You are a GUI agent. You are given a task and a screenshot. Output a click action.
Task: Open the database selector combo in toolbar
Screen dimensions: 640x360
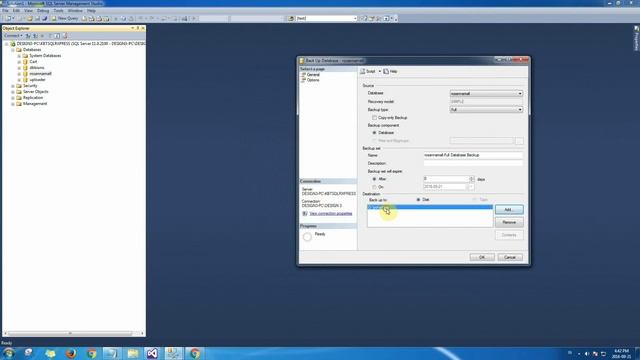pyautogui.click(x=327, y=18)
